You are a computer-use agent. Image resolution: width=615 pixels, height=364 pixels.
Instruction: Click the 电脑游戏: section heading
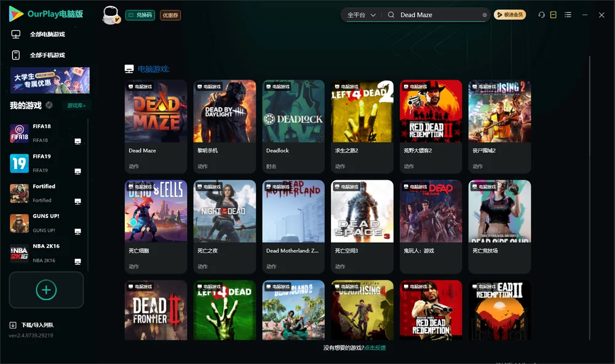pos(153,69)
